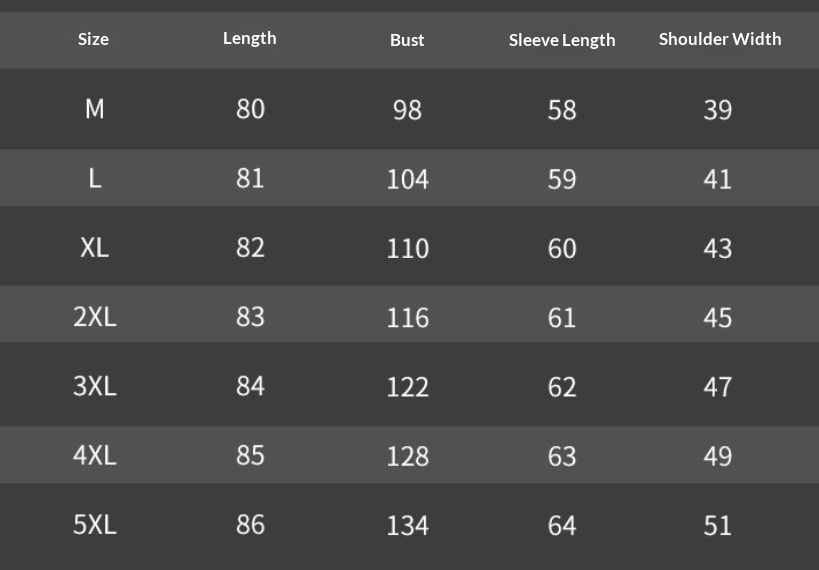Viewport: 819px width, 570px height.
Task: Select the 2XL size cell
Action: (x=94, y=317)
